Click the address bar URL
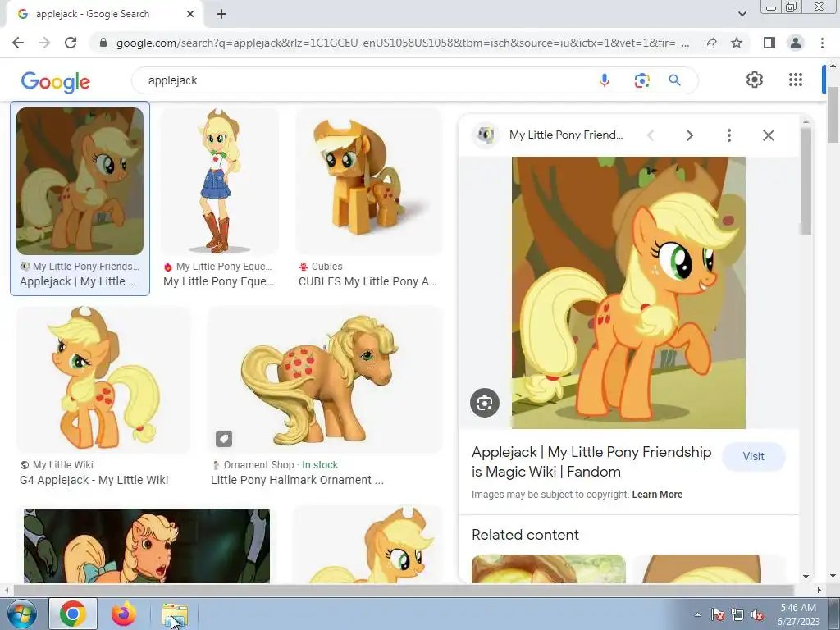The image size is (840, 630). click(x=403, y=43)
